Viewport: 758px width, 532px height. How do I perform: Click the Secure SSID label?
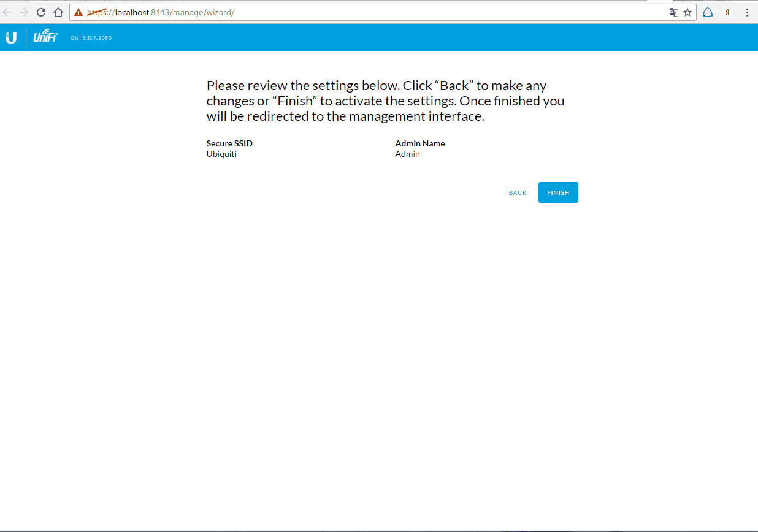coord(229,143)
